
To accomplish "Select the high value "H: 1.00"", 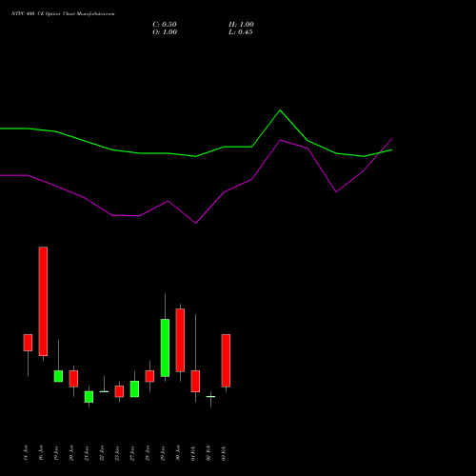I will coord(241,25).
